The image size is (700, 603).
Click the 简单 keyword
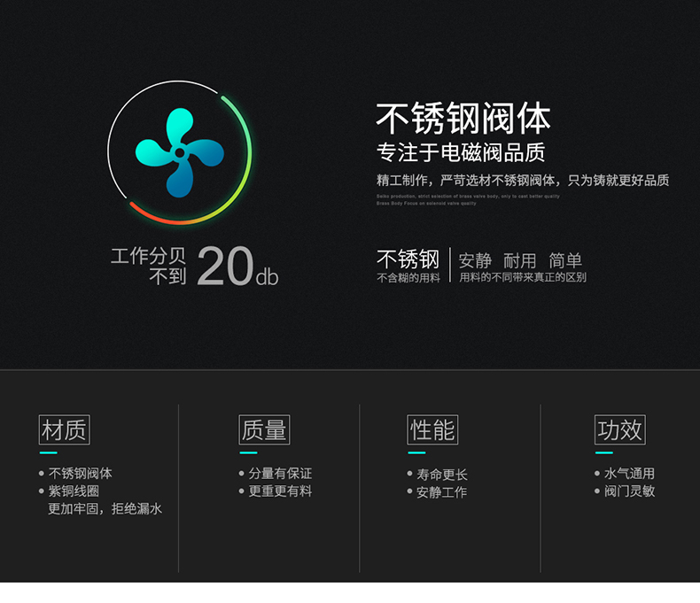tap(565, 260)
